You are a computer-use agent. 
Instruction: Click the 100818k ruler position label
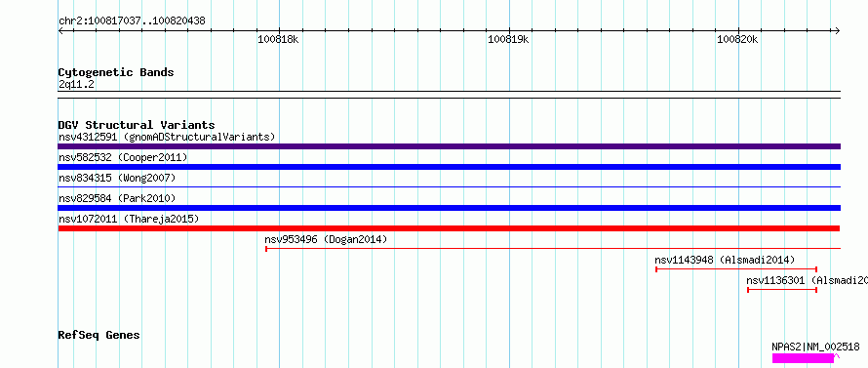(278, 39)
